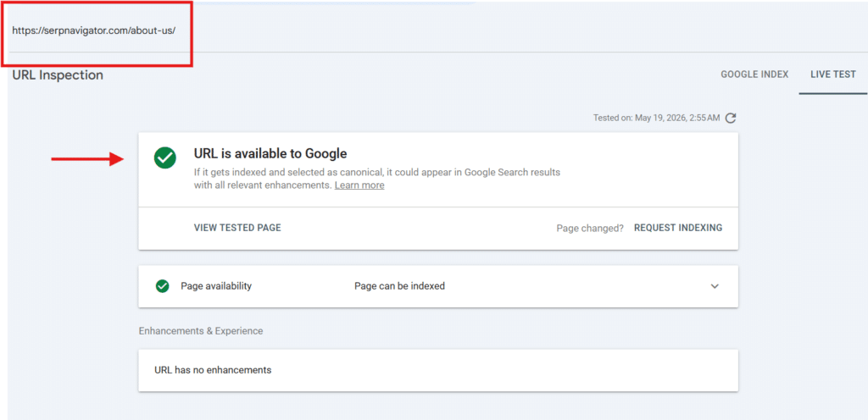Click green checkmark beside URL is available to Google
The image size is (868, 420).
tap(165, 157)
